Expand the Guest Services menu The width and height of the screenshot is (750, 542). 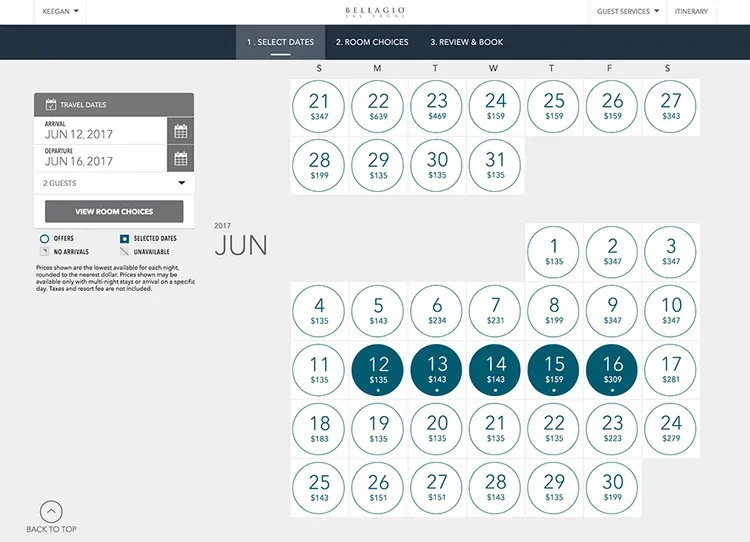[628, 11]
